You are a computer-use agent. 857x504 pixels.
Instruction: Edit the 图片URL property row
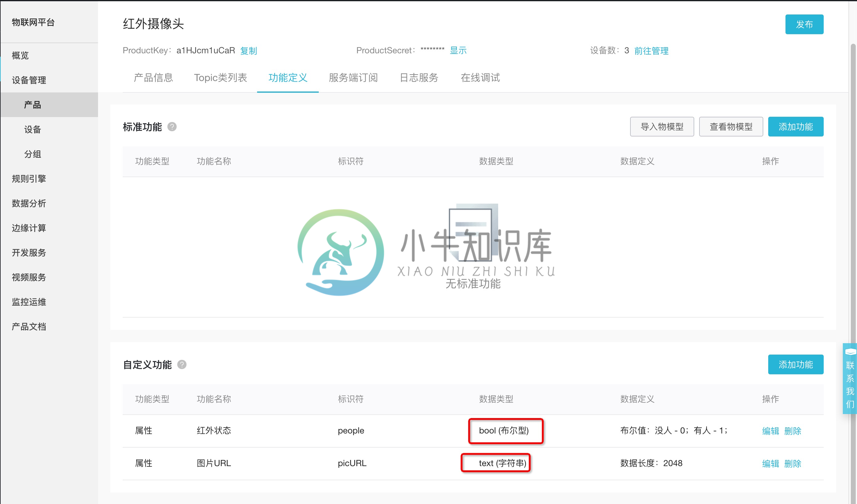pos(771,464)
